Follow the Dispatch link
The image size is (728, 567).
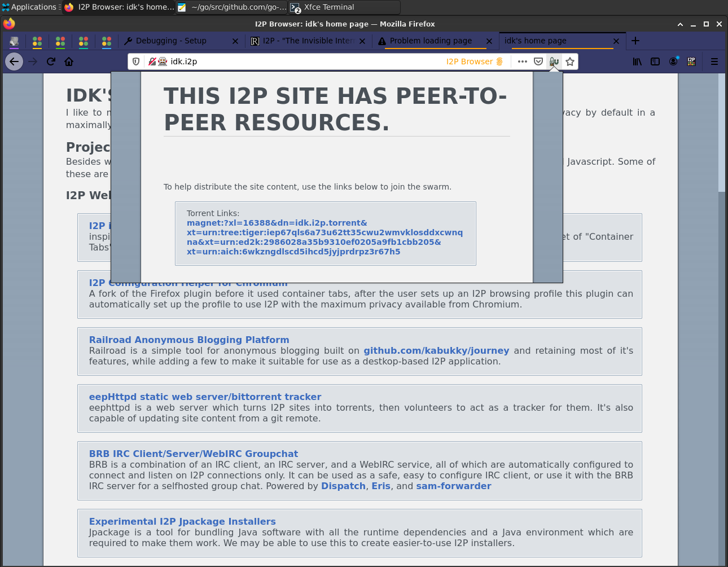point(343,486)
